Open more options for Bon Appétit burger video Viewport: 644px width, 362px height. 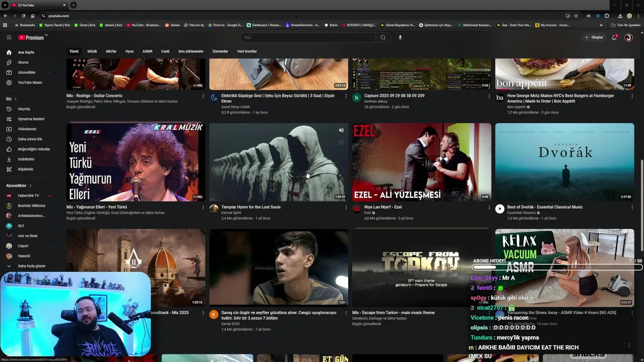tap(632, 96)
